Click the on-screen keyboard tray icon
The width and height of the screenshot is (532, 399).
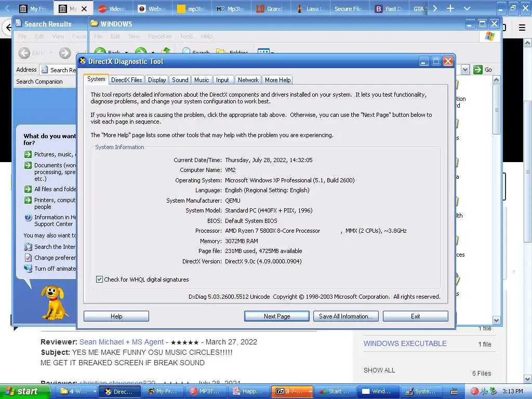coord(454,391)
